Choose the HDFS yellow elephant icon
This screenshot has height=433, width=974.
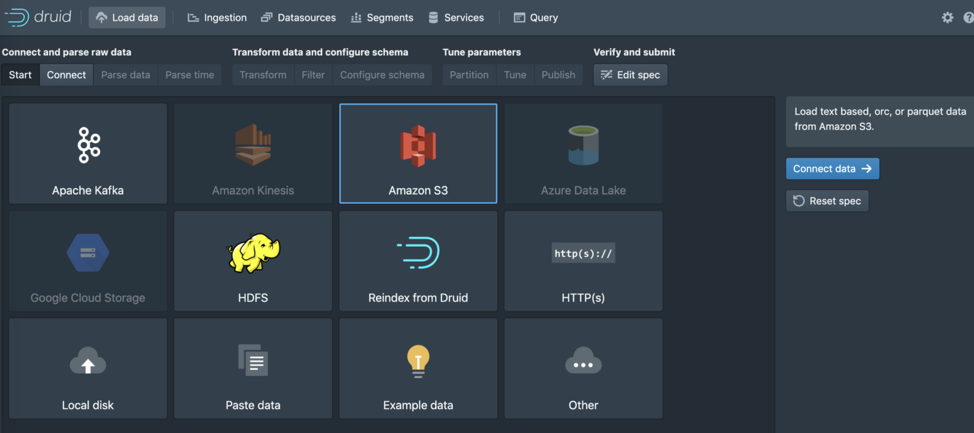(x=253, y=252)
